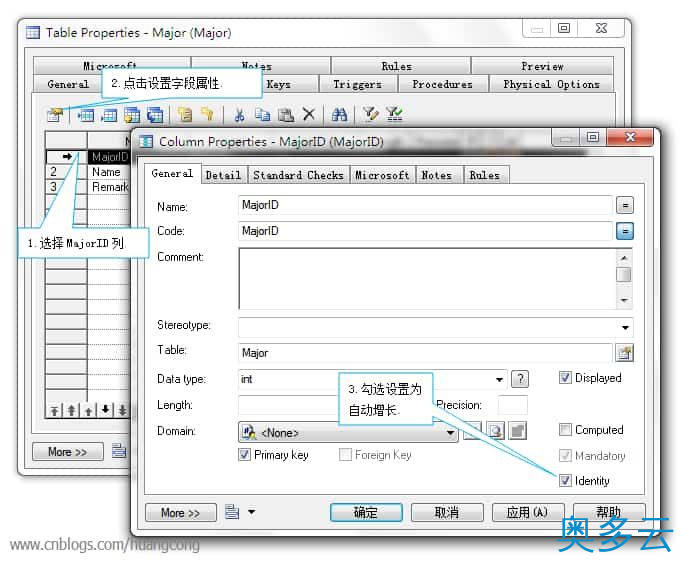The image size is (684, 563).
Task: Open dropdown arrow next to properties menu icon
Action: pos(252,512)
